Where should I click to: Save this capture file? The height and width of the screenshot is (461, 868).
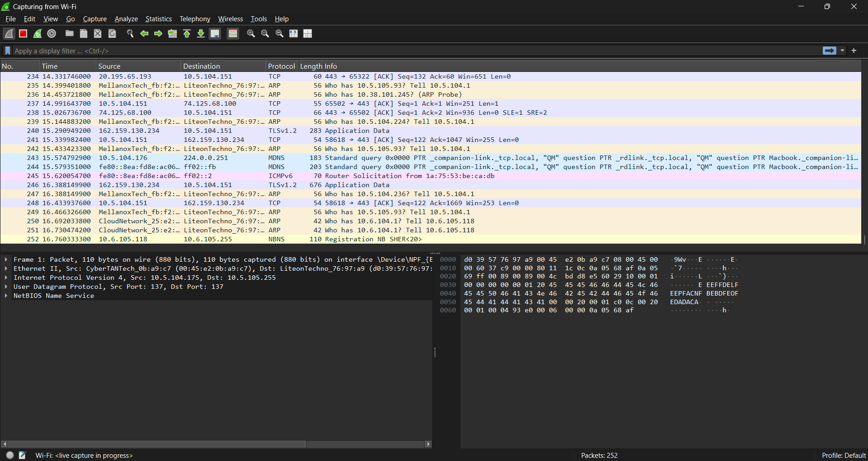84,33
